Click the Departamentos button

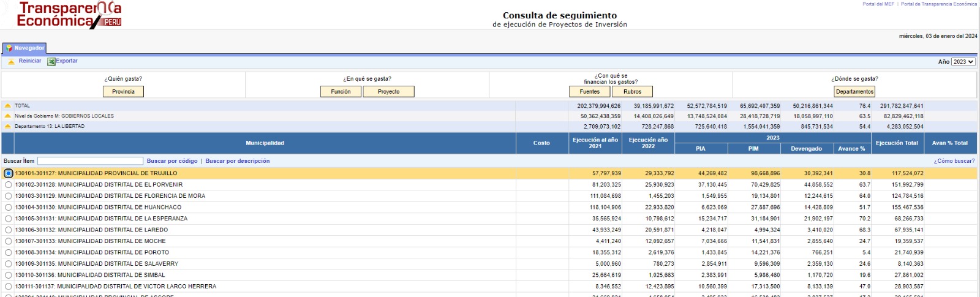click(x=854, y=92)
